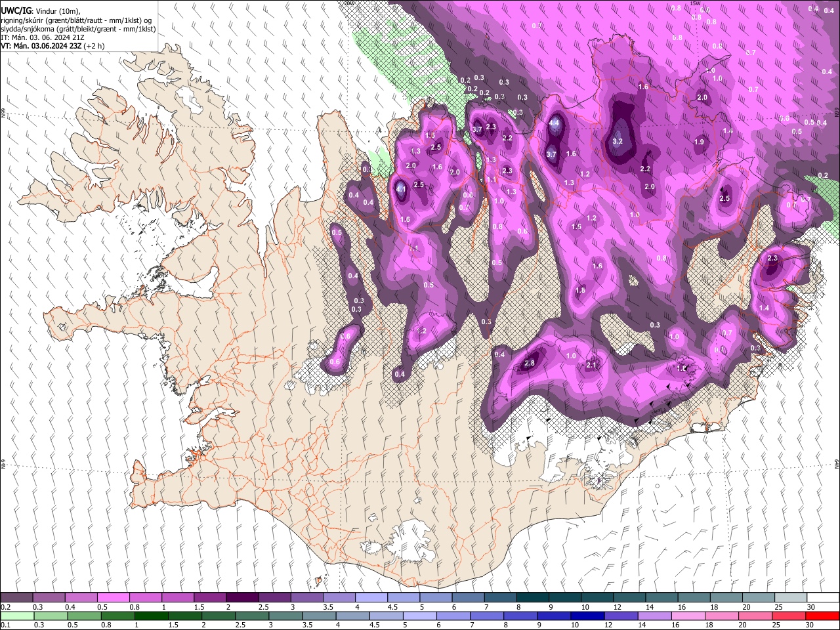Click the lower legend swatch between 0.1 and 0.3

pyautogui.click(x=16, y=616)
